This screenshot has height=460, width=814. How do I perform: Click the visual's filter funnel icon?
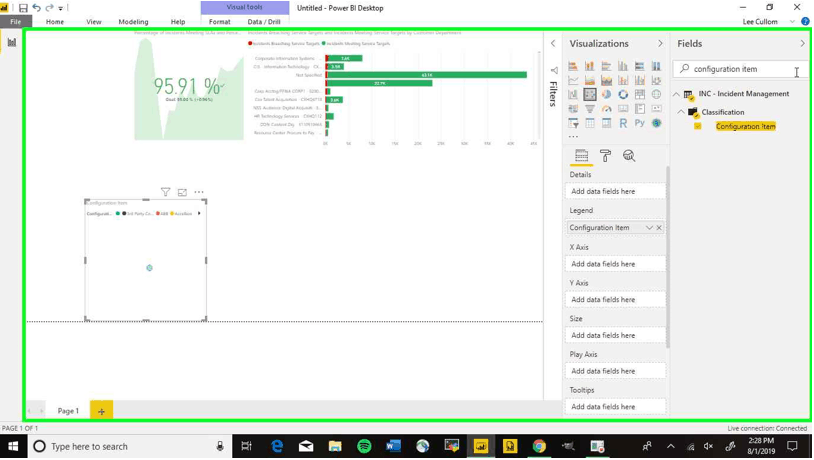(x=165, y=192)
